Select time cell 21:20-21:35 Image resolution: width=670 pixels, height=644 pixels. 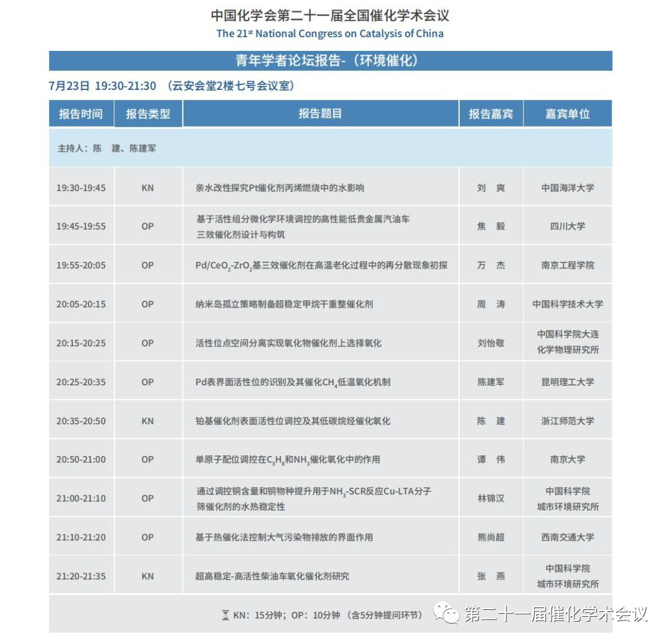point(81,576)
